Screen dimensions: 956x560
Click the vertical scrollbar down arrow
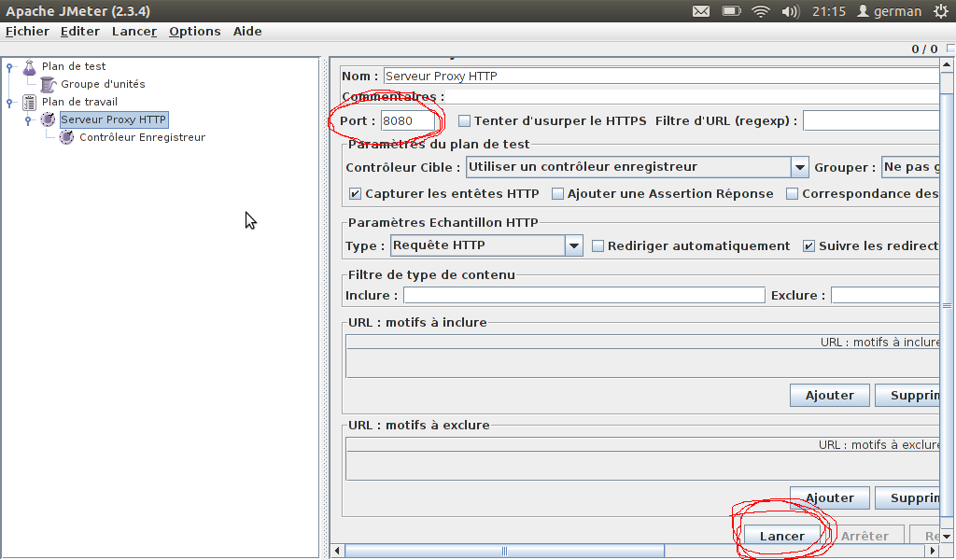(x=947, y=537)
